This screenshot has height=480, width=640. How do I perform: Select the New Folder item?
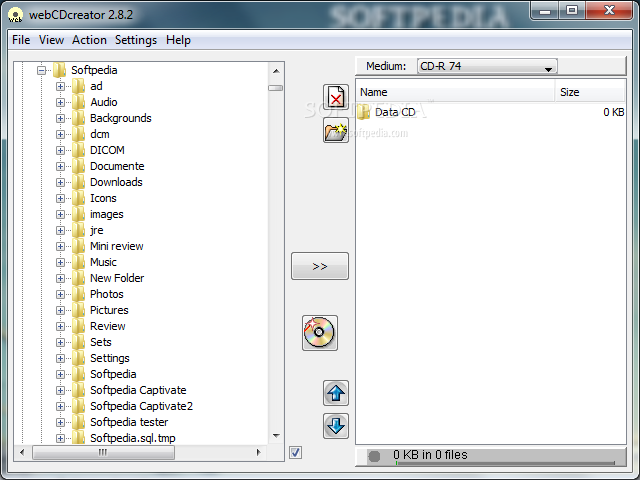tap(117, 278)
